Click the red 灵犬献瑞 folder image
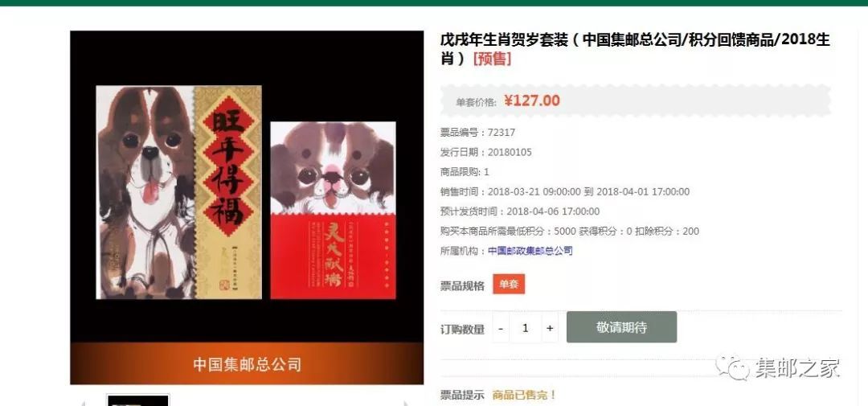The image size is (868, 406). pyautogui.click(x=334, y=211)
